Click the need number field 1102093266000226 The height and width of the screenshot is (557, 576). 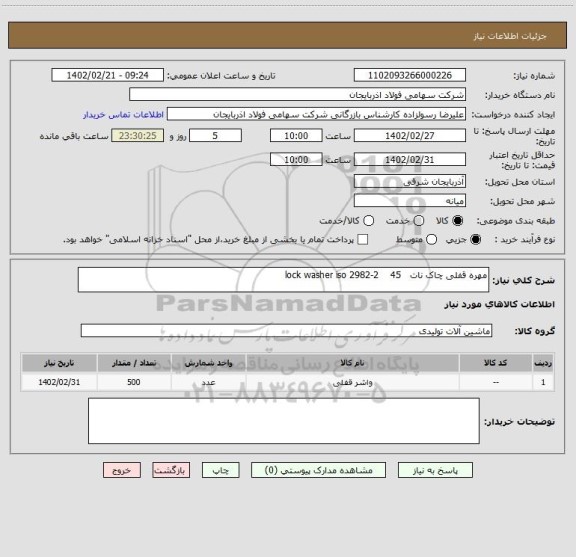410,75
